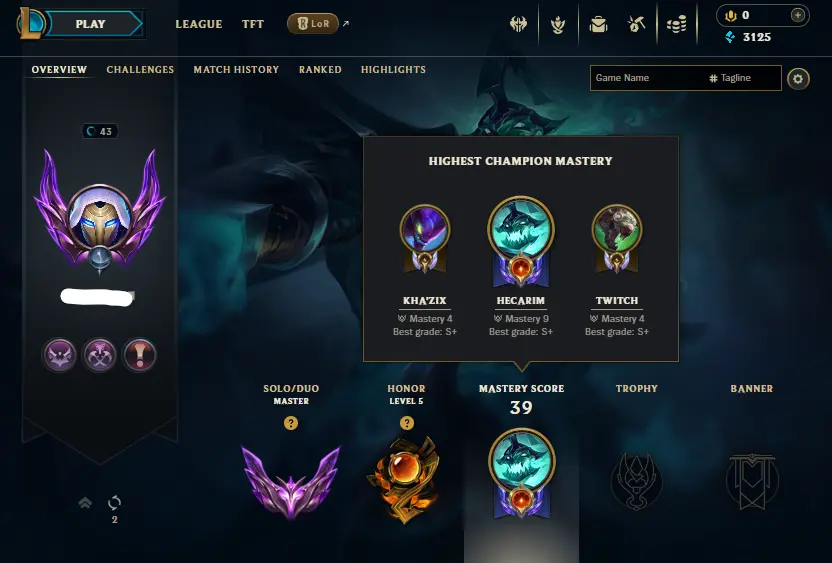Click Solo/Duo rank question mark icon
The image size is (832, 563).
291,423
